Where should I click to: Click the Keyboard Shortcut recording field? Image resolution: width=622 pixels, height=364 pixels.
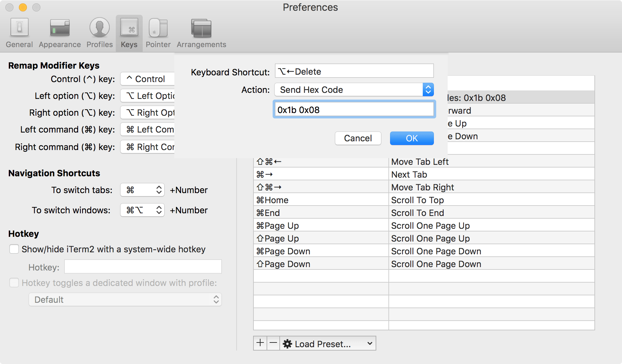coord(354,71)
